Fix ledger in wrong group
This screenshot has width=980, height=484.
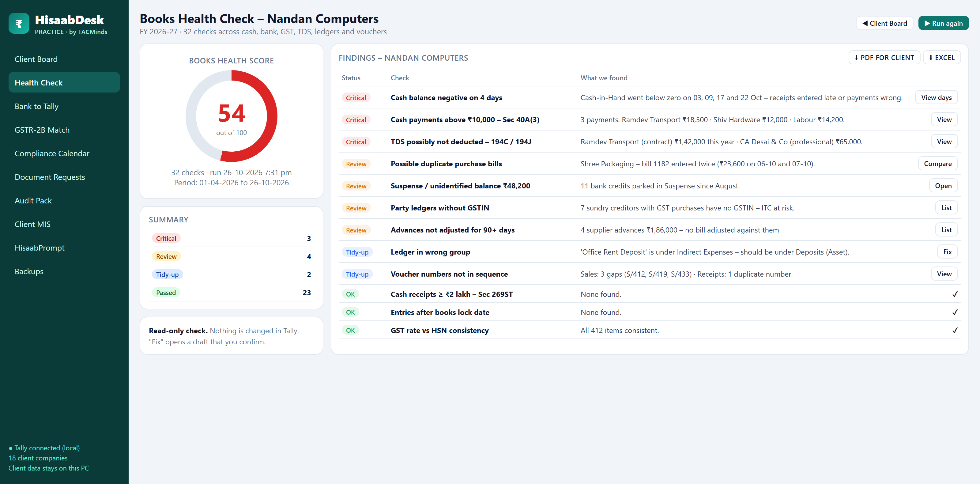pos(947,252)
